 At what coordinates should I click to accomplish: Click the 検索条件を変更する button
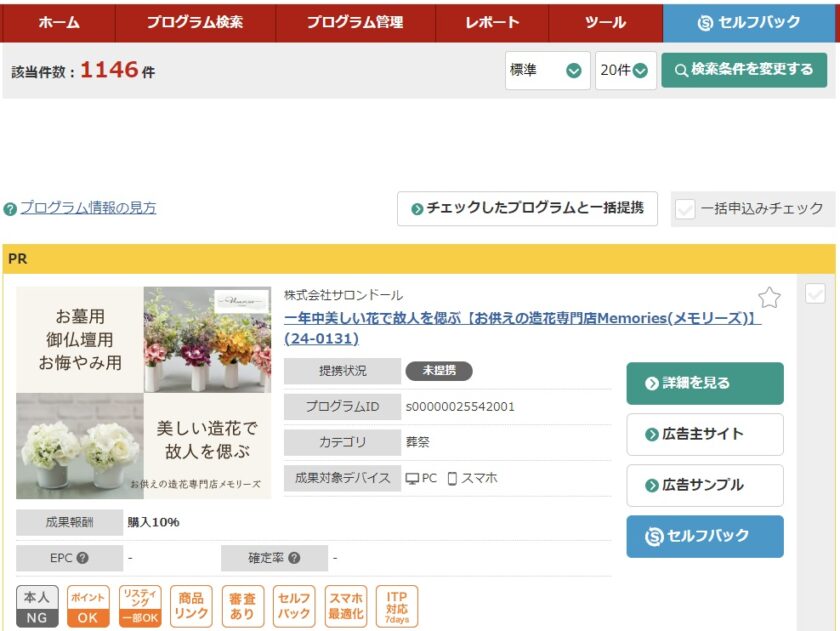pos(744,70)
